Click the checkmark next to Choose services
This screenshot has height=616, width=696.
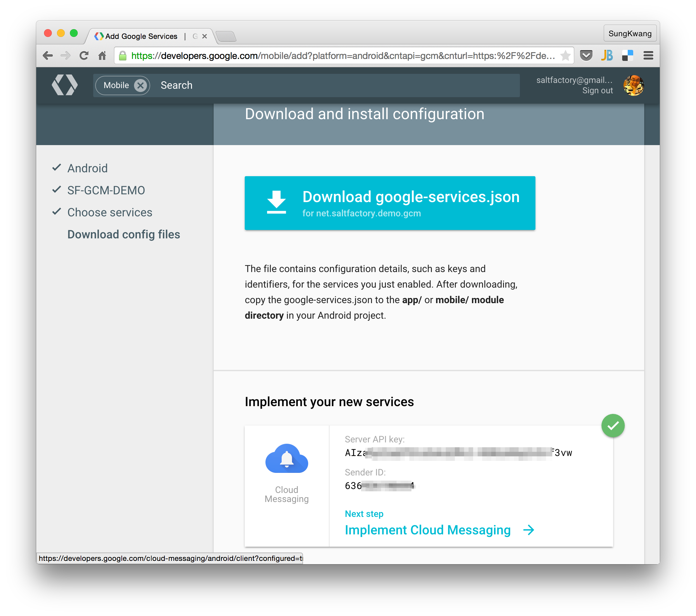pyautogui.click(x=57, y=211)
